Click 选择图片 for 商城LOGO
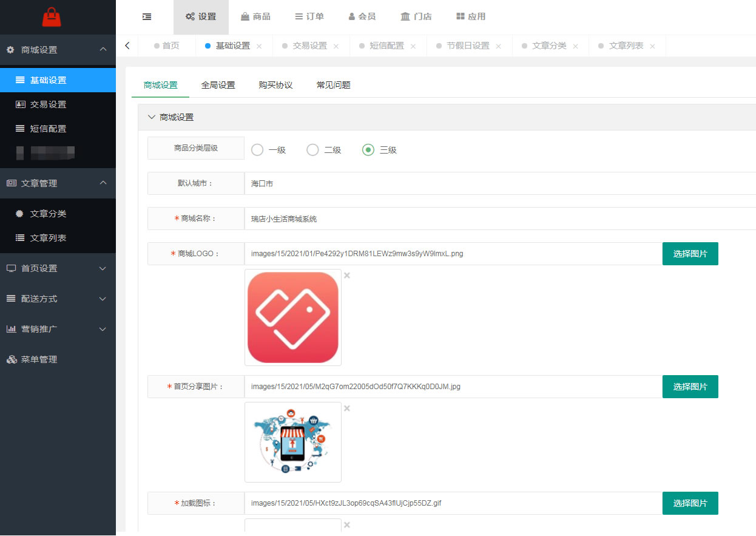 click(x=690, y=254)
